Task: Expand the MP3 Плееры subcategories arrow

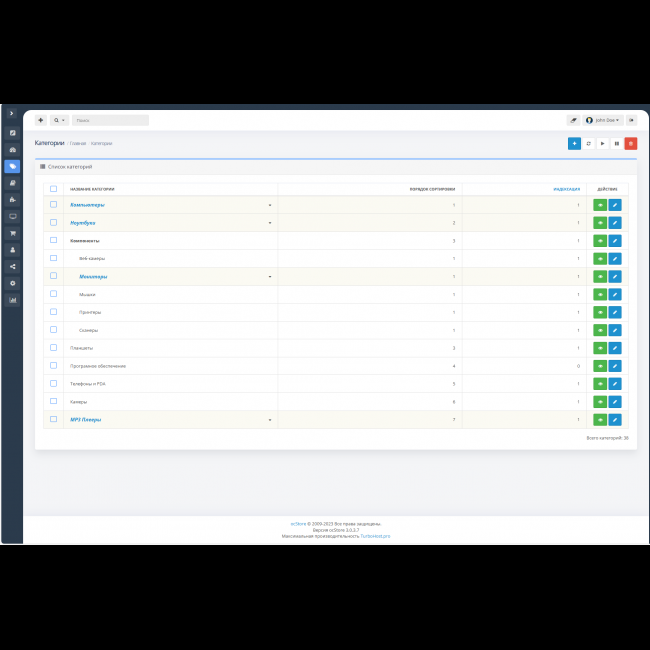Action: [x=269, y=420]
